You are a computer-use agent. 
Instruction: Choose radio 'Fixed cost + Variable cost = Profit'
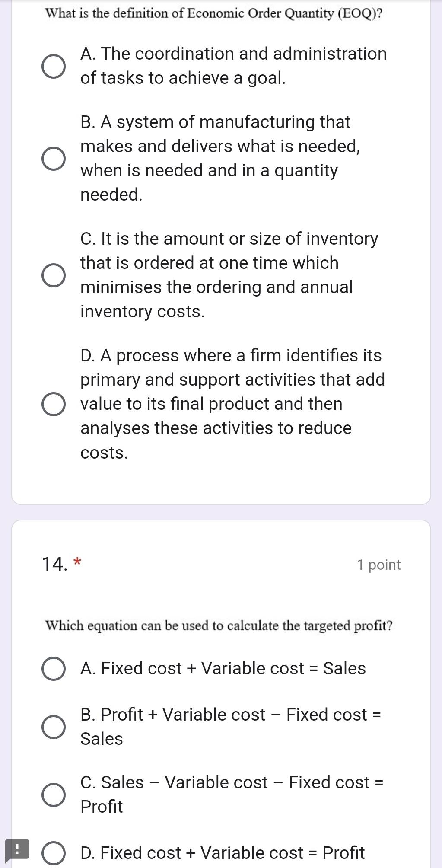point(54,853)
